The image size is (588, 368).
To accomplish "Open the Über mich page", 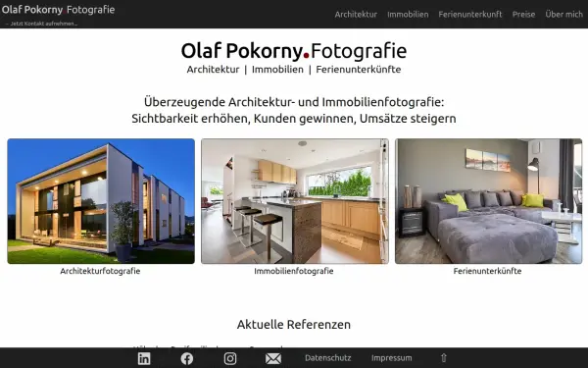I will (564, 15).
